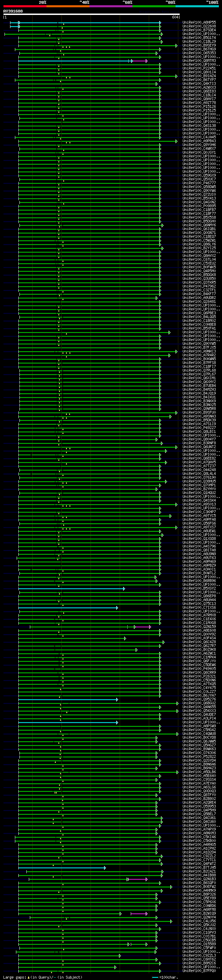The width and height of the screenshot is (222, 980).
Task: Select the hit label UniRef100_A8HP55
Action: coord(199,23)
